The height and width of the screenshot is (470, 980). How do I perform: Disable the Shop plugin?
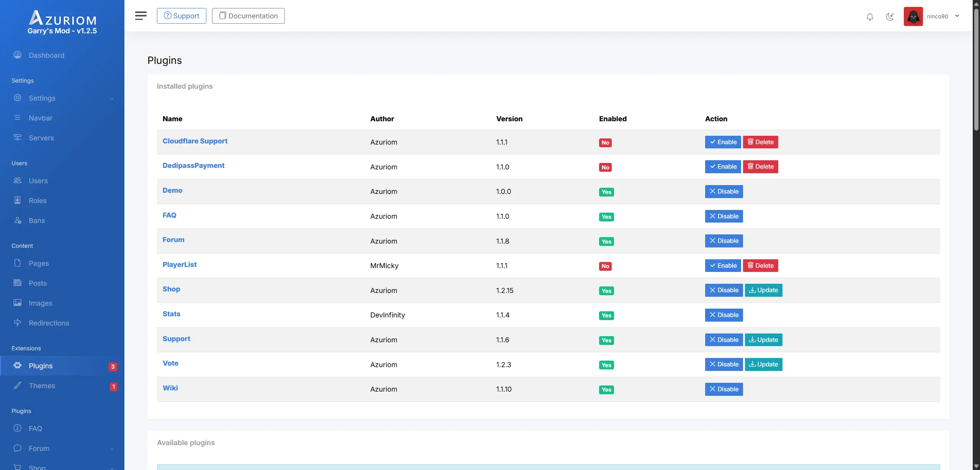click(x=724, y=290)
